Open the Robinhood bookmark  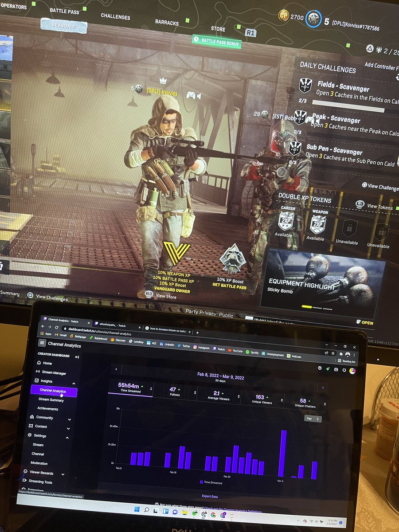coord(98,338)
